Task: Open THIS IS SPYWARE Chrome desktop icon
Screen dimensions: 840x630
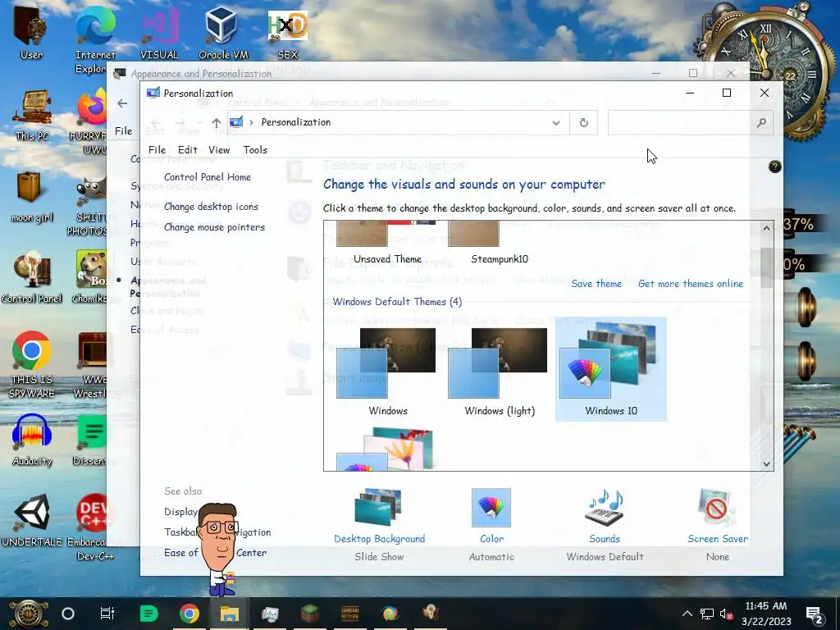Action: tap(32, 365)
